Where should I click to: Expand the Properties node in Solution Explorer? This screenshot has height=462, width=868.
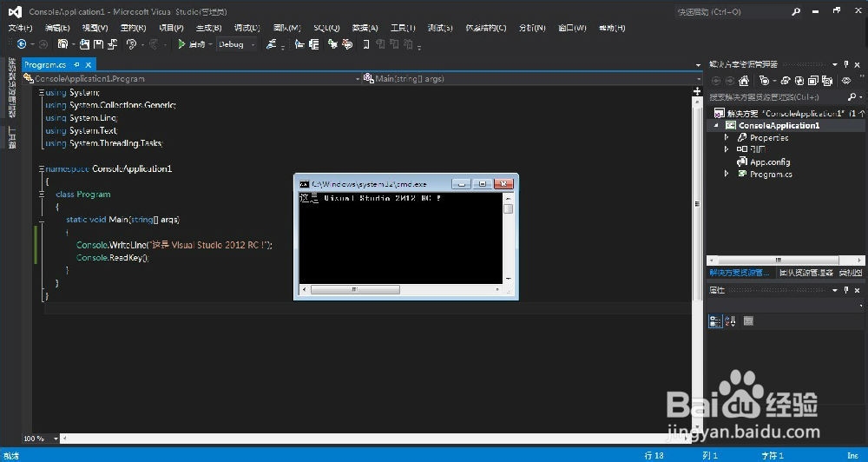pyautogui.click(x=727, y=137)
